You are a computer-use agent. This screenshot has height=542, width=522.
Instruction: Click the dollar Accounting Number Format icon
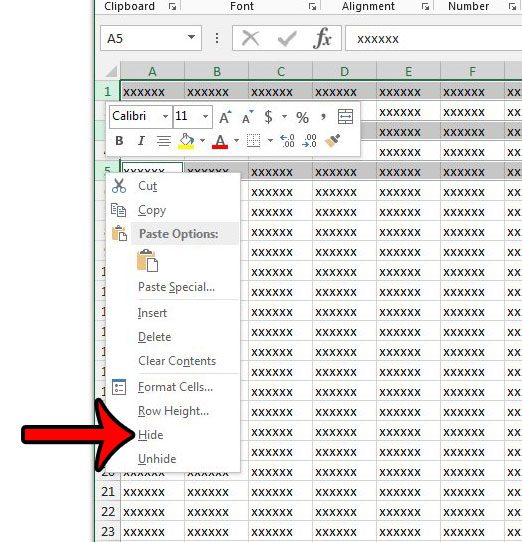click(x=268, y=117)
